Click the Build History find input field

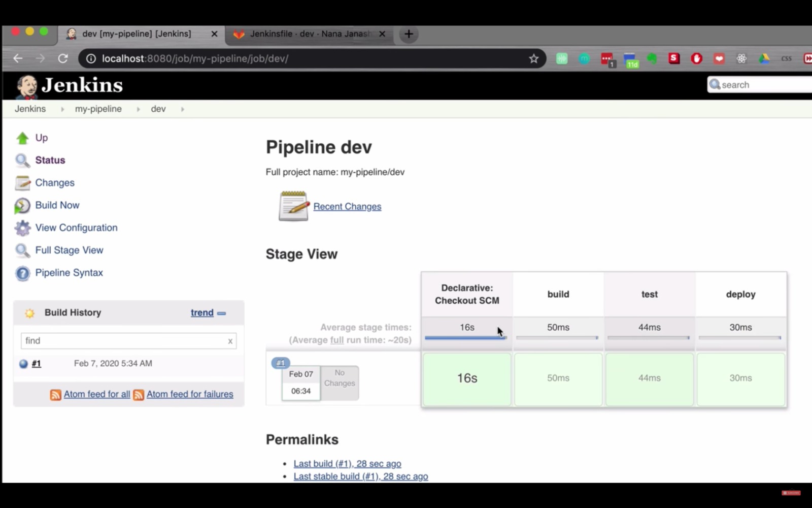click(124, 341)
